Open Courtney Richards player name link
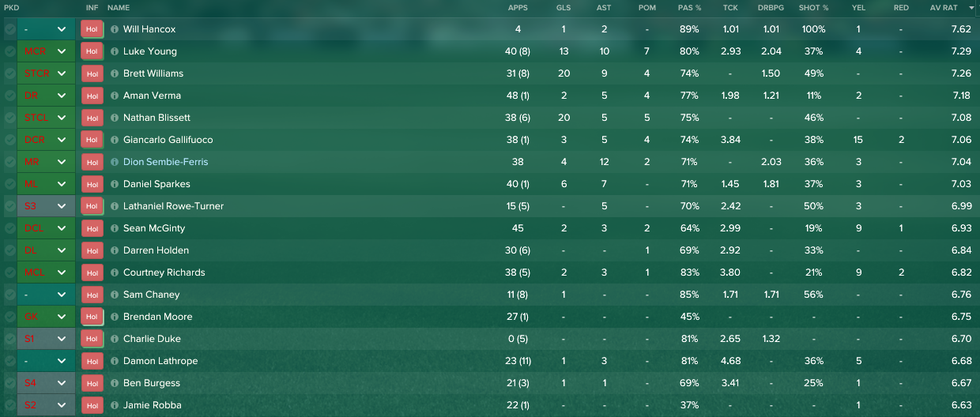This screenshot has width=980, height=417. point(164,272)
